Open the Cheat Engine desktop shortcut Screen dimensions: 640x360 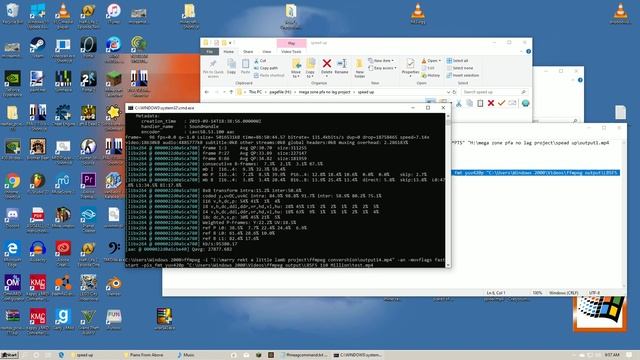[x=63, y=115]
